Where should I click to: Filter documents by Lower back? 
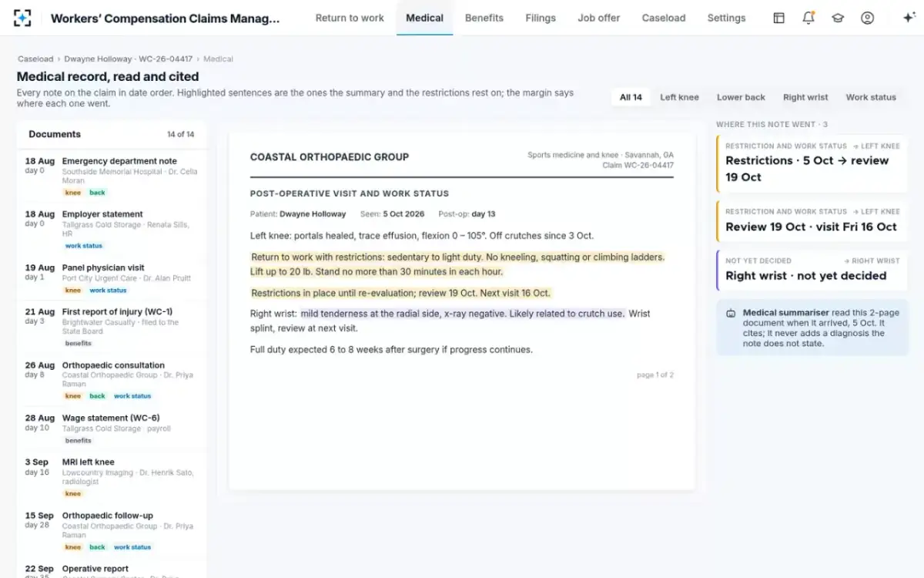click(741, 97)
